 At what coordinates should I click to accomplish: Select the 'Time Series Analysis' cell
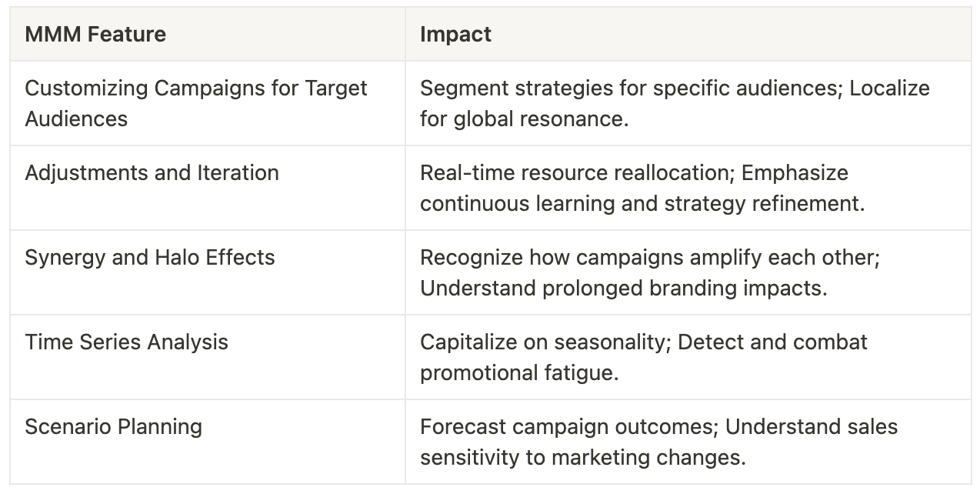pos(208,357)
